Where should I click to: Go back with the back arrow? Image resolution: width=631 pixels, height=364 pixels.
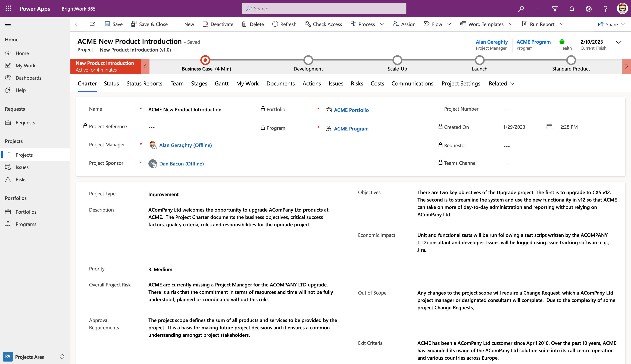coord(78,24)
